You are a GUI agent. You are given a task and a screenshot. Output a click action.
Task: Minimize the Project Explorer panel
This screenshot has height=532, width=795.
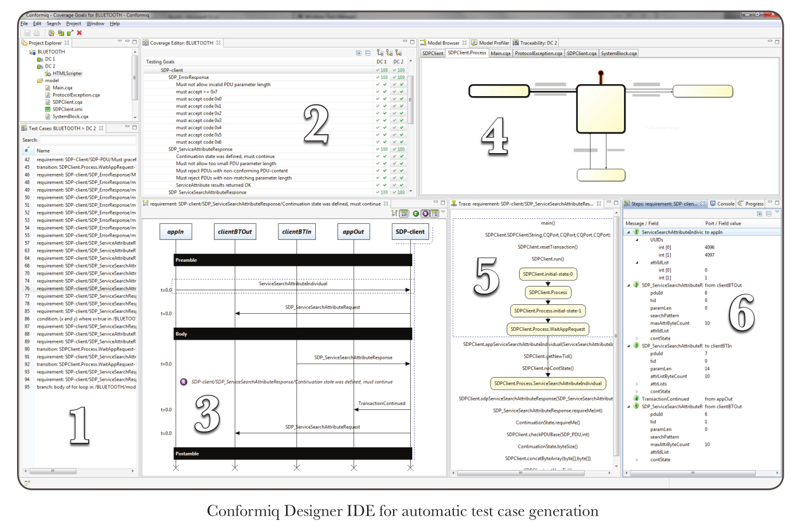pos(127,42)
